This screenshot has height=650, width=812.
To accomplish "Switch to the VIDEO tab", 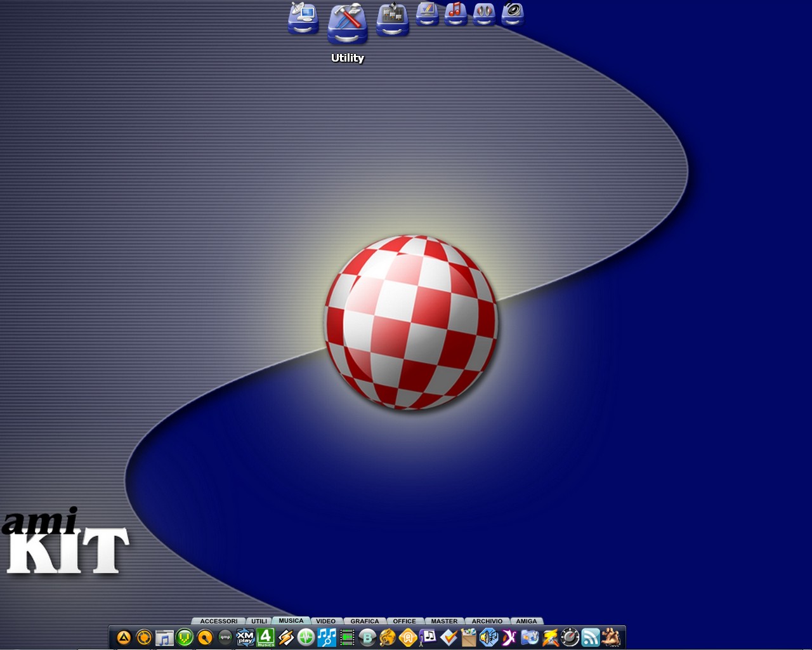I will click(x=325, y=621).
